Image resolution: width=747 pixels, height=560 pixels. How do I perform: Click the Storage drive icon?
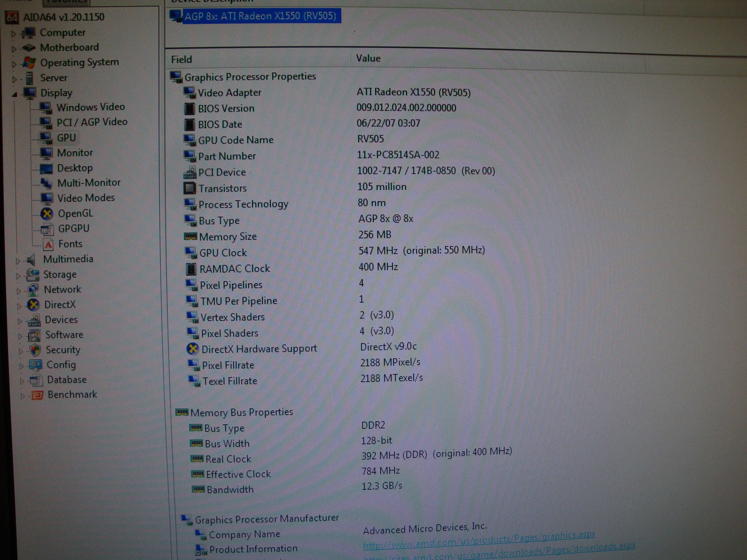(33, 275)
